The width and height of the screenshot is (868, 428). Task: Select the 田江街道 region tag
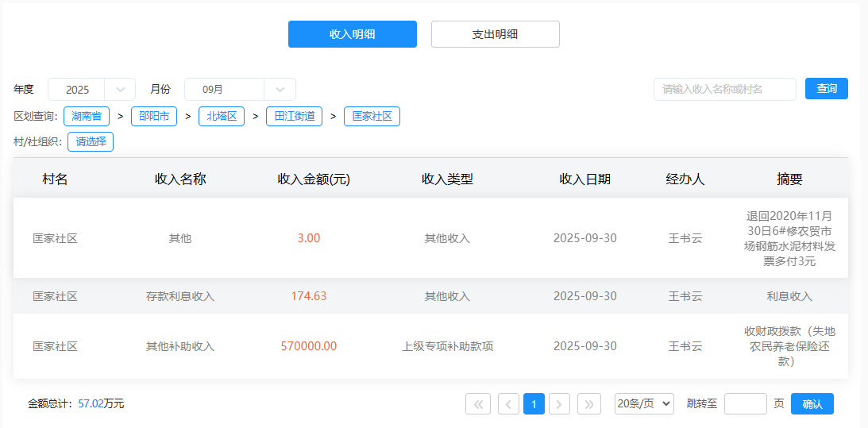pyautogui.click(x=294, y=117)
